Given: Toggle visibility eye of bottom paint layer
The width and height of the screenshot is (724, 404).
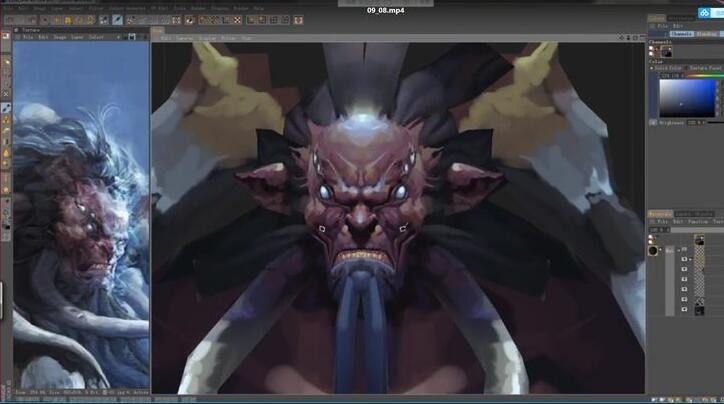Looking at the screenshot, I should 684,309.
